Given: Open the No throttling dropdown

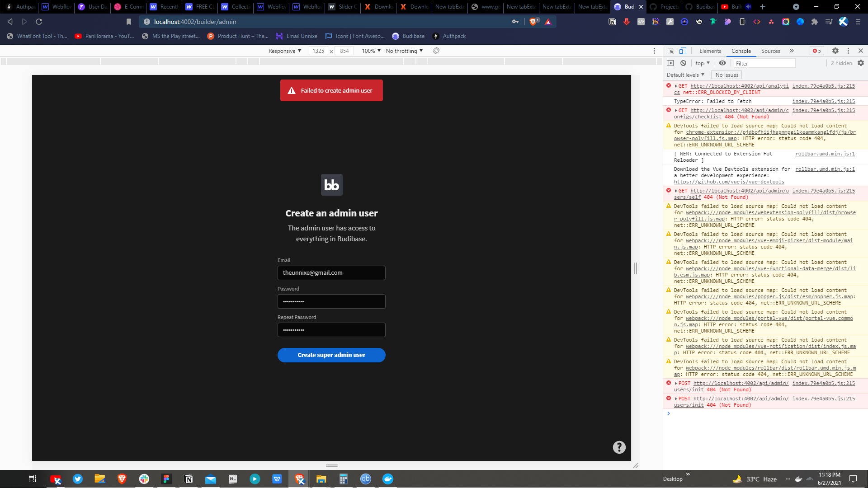Looking at the screenshot, I should [x=404, y=51].
